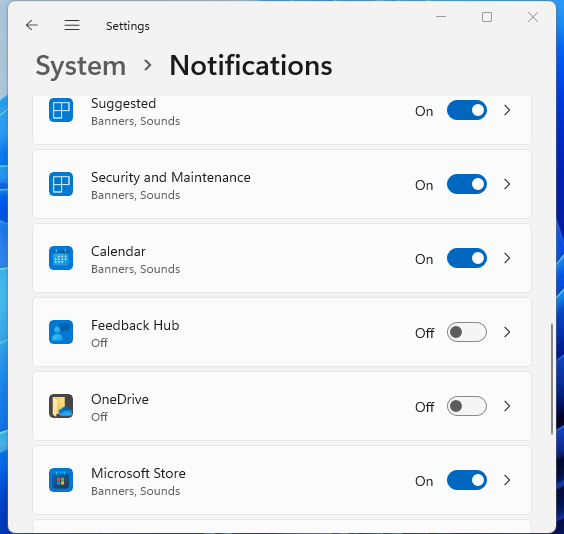Select Security and Maintenance label
This screenshot has width=564, height=534.
[171, 177]
